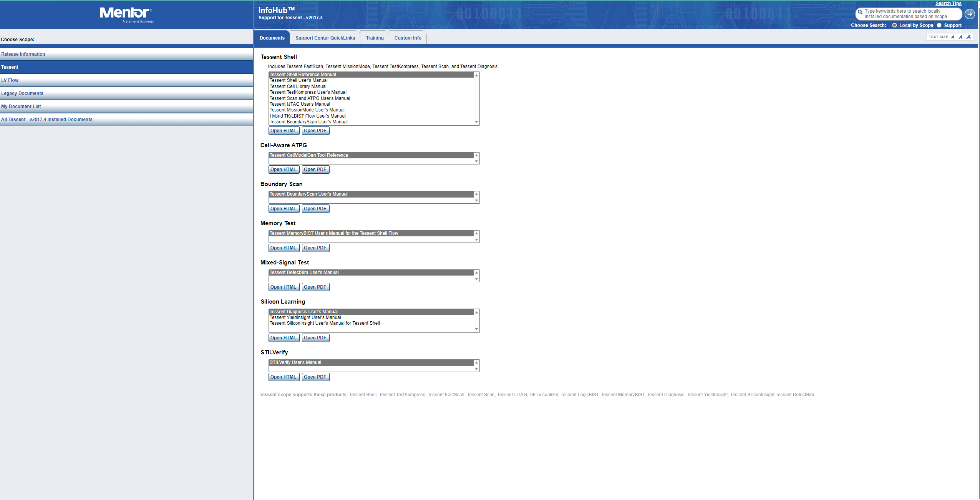Choose LV Flow scope

click(10, 80)
